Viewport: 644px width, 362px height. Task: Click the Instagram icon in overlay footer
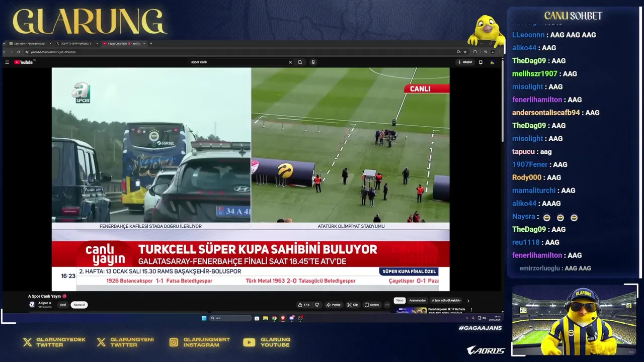[x=174, y=342]
